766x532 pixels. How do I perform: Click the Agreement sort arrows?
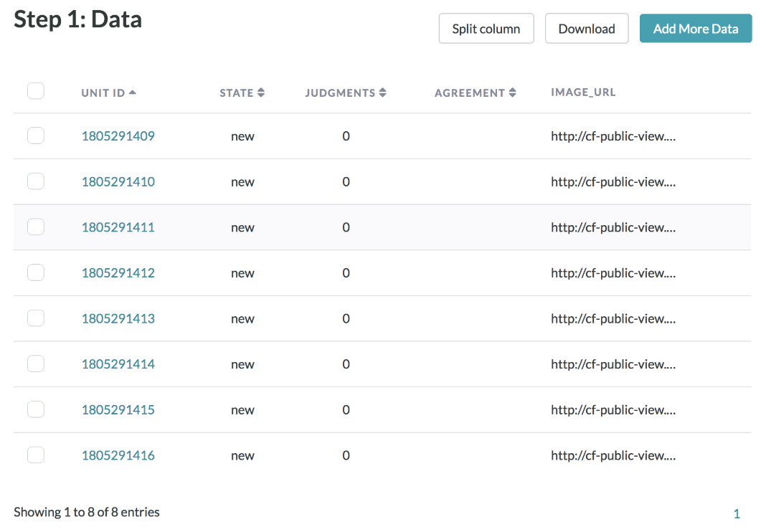[x=513, y=92]
